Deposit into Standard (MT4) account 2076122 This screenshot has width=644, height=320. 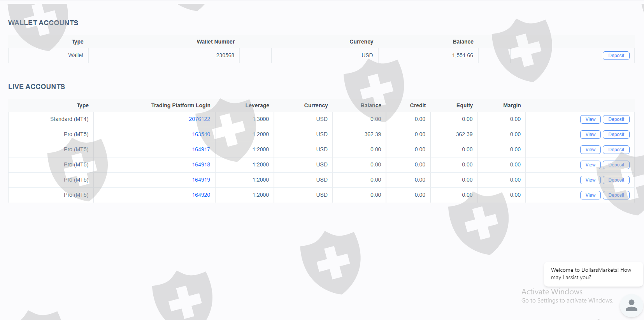[x=616, y=119]
